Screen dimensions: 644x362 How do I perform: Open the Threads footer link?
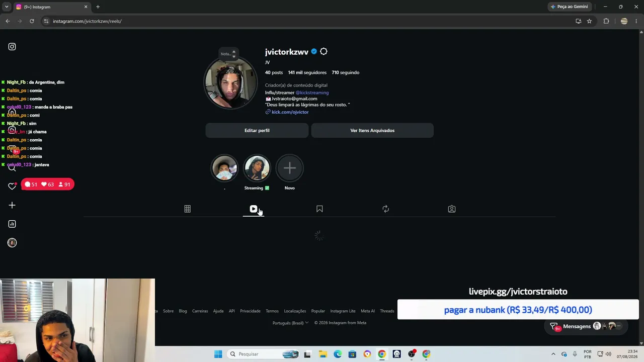pyautogui.click(x=387, y=311)
